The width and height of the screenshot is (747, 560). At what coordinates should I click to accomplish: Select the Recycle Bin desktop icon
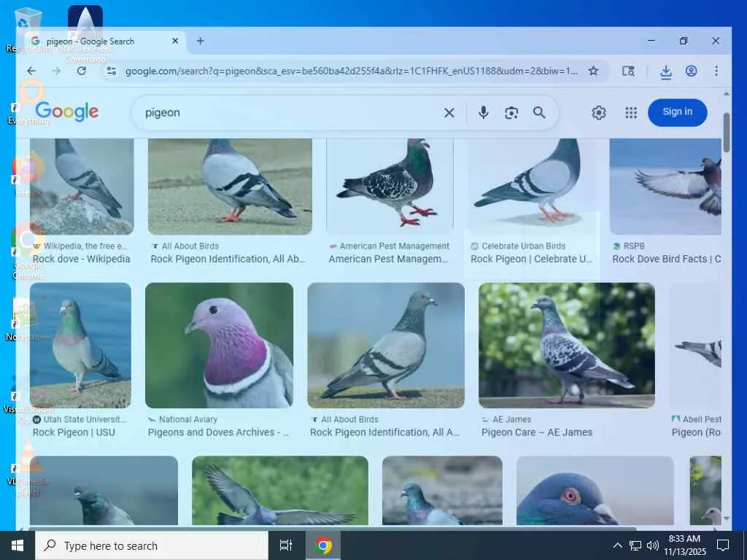(x=28, y=29)
